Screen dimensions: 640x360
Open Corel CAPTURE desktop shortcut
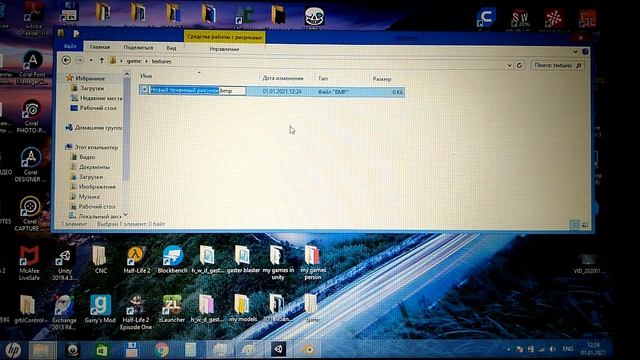(29, 213)
